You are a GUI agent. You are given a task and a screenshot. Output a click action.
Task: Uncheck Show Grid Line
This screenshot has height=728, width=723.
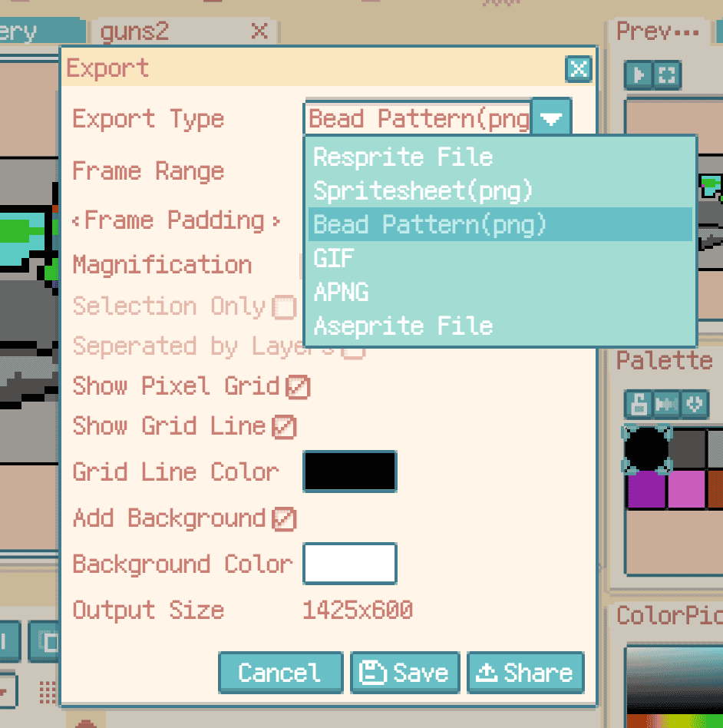pyautogui.click(x=282, y=426)
